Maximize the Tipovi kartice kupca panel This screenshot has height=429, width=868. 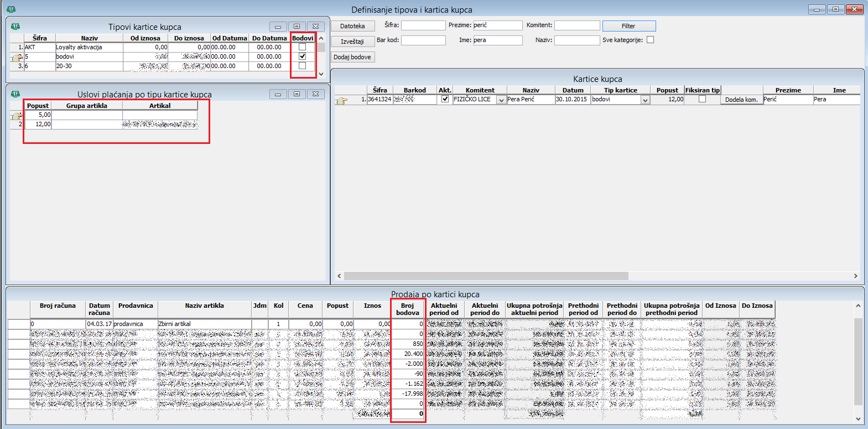tap(297, 27)
